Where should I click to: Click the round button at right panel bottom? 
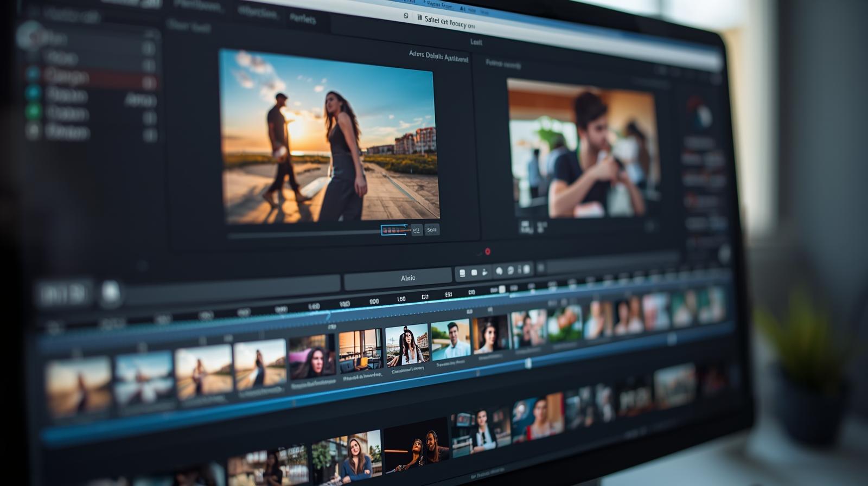click(724, 254)
